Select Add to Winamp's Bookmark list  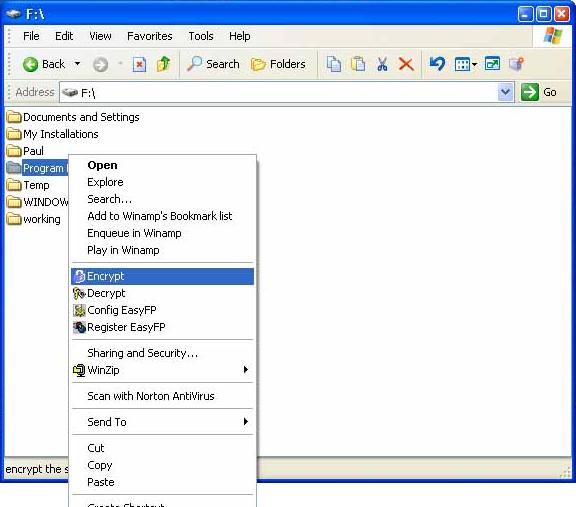(x=162, y=216)
